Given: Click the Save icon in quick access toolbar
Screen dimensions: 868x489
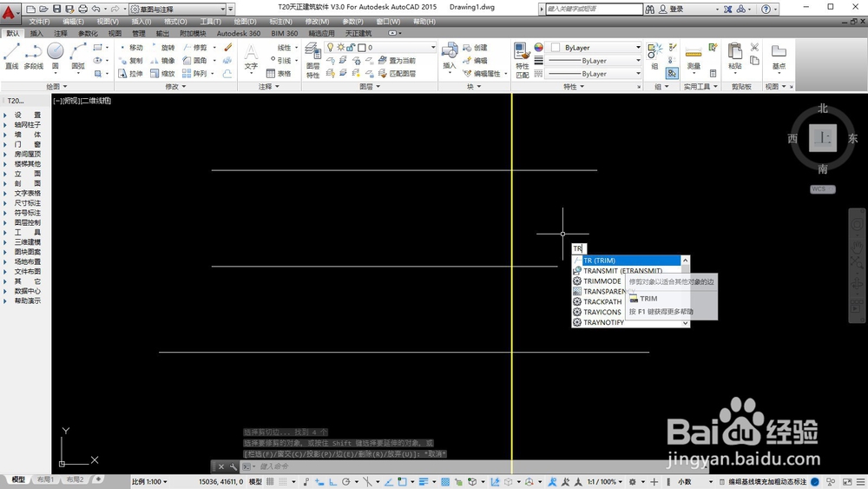Looking at the screenshot, I should (57, 9).
